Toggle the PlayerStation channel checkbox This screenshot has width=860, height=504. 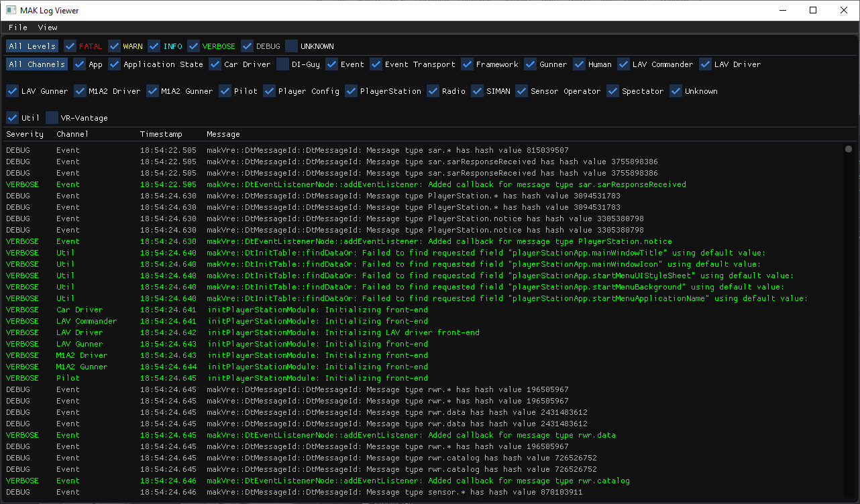click(x=351, y=91)
